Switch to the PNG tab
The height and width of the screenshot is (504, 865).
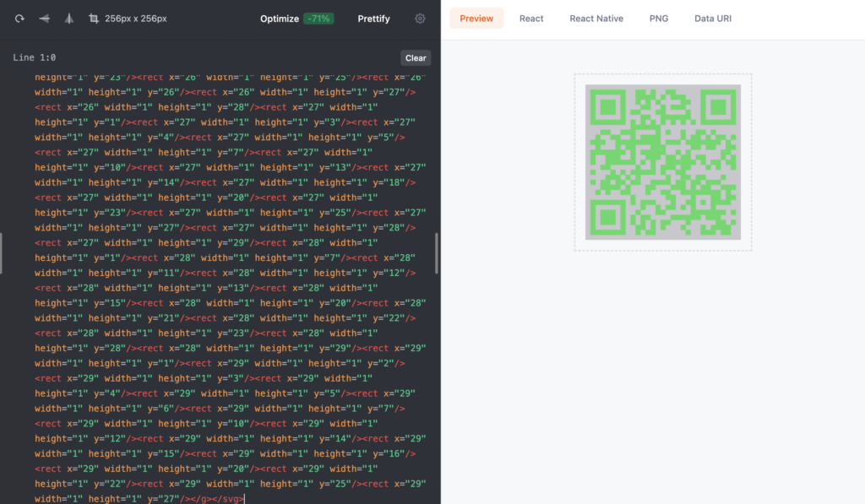point(659,19)
